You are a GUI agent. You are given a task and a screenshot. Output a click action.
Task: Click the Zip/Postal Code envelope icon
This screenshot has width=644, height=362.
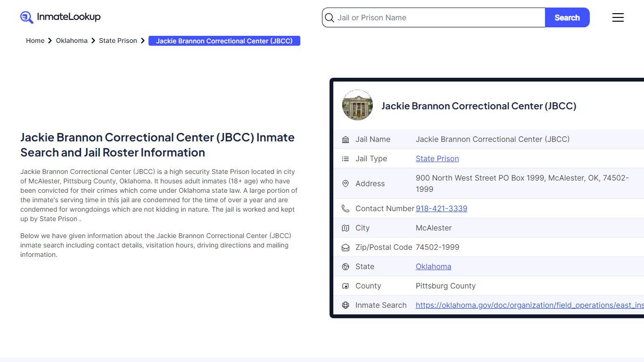346,247
